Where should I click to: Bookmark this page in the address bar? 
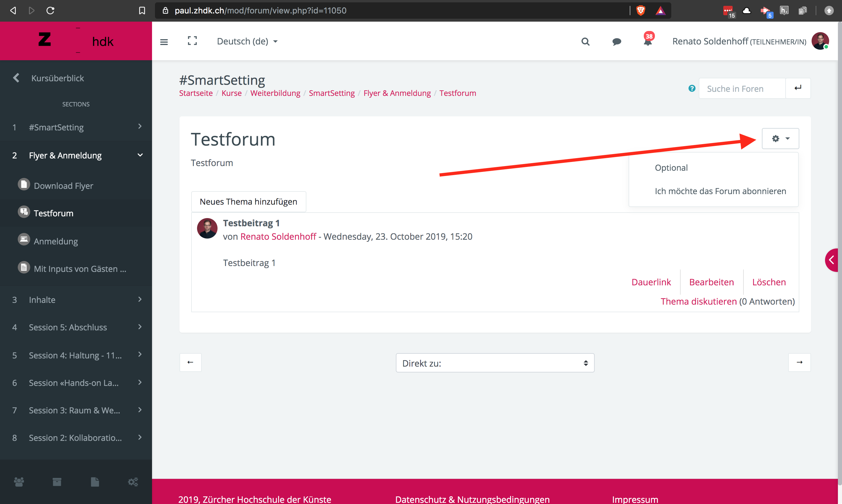(142, 11)
